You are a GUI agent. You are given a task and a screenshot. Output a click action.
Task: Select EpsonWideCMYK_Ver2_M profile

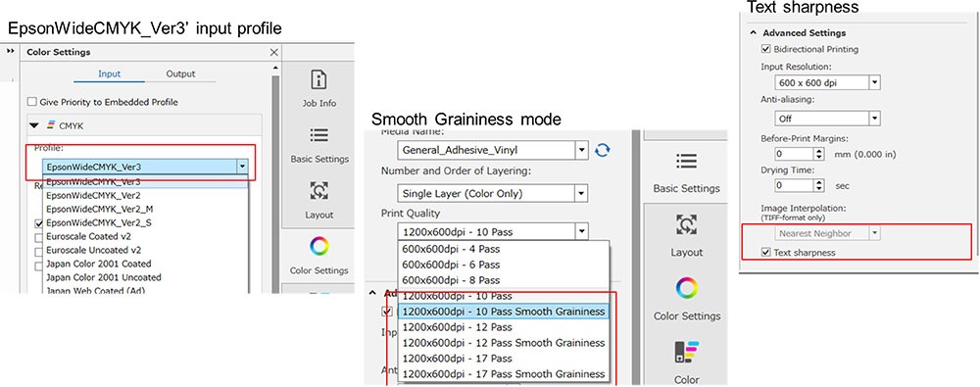coord(145,209)
